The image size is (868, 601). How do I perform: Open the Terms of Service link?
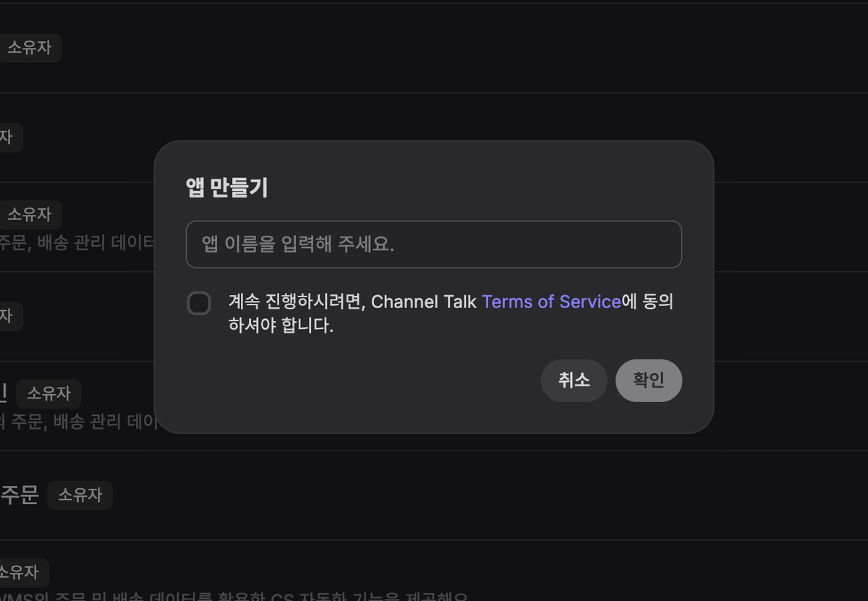click(551, 302)
